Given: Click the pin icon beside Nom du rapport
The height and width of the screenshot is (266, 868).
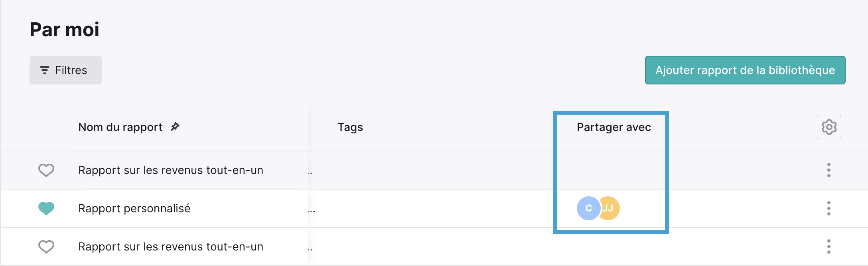Looking at the screenshot, I should tap(175, 127).
